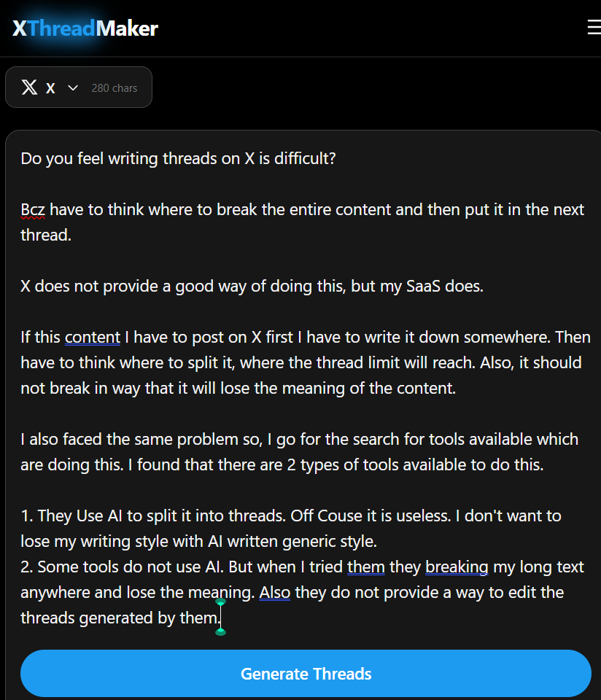Open the hamburger menu icon
The width and height of the screenshot is (601, 700).
593,28
